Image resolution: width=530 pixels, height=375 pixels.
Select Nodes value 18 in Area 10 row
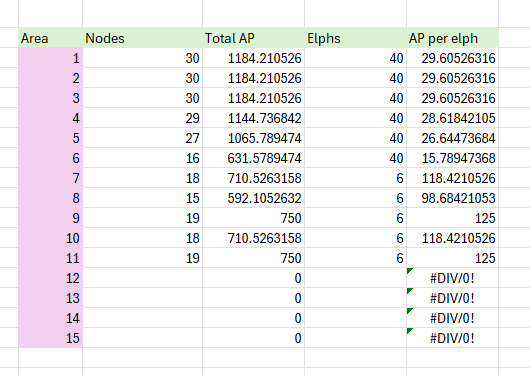[x=143, y=238]
